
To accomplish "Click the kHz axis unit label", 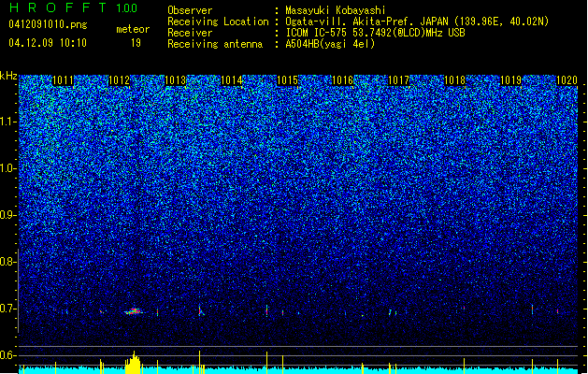I will tap(8, 76).
